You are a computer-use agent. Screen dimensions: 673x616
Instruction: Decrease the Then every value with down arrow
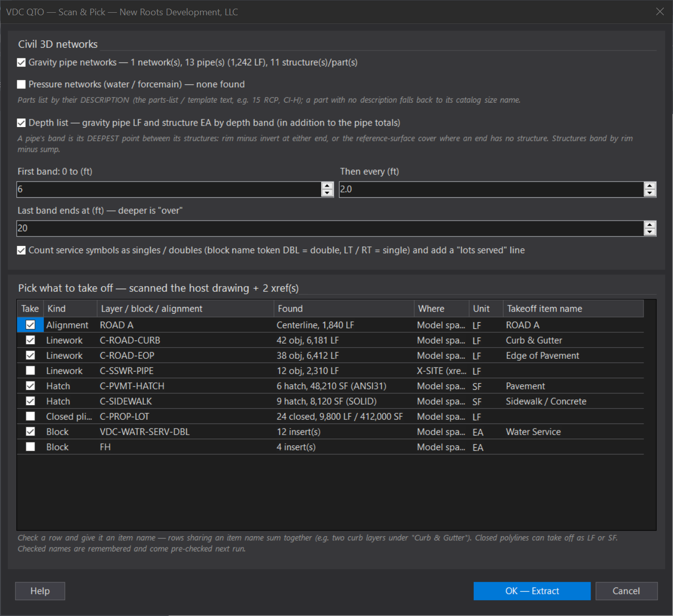650,193
